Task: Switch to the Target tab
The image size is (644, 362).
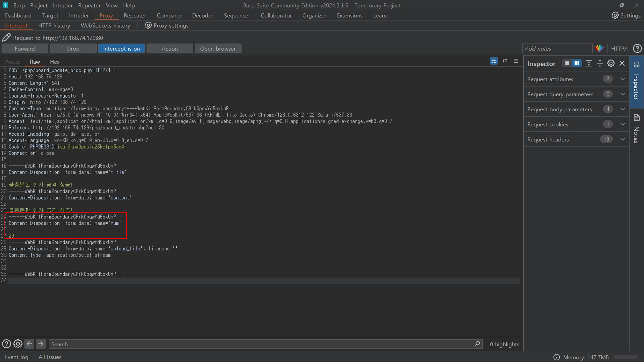Action: (50, 15)
